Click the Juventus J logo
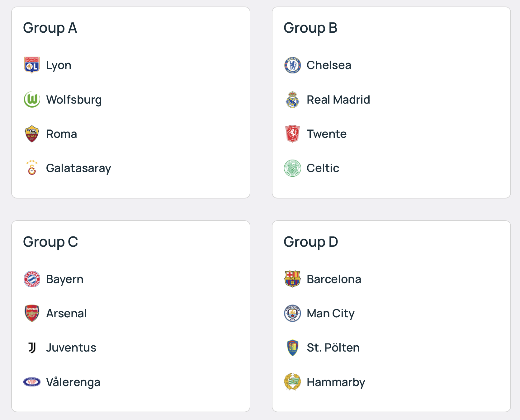 [32, 348]
